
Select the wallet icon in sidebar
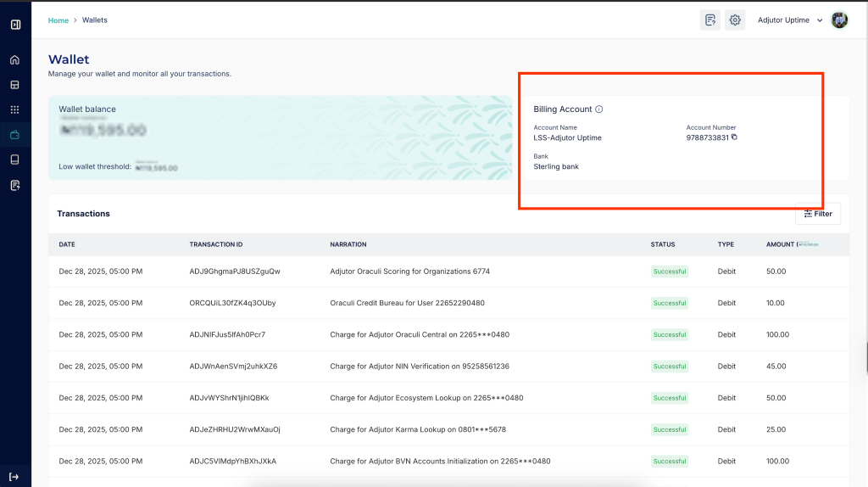tap(15, 135)
